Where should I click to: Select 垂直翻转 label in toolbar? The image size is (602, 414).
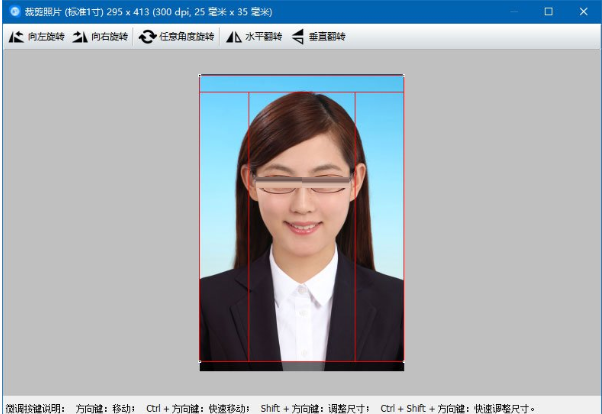tap(327, 36)
